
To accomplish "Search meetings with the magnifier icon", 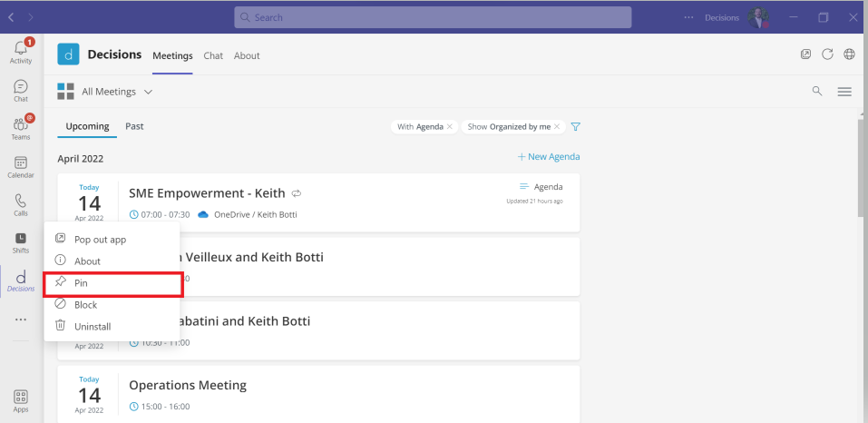I will 817,91.
